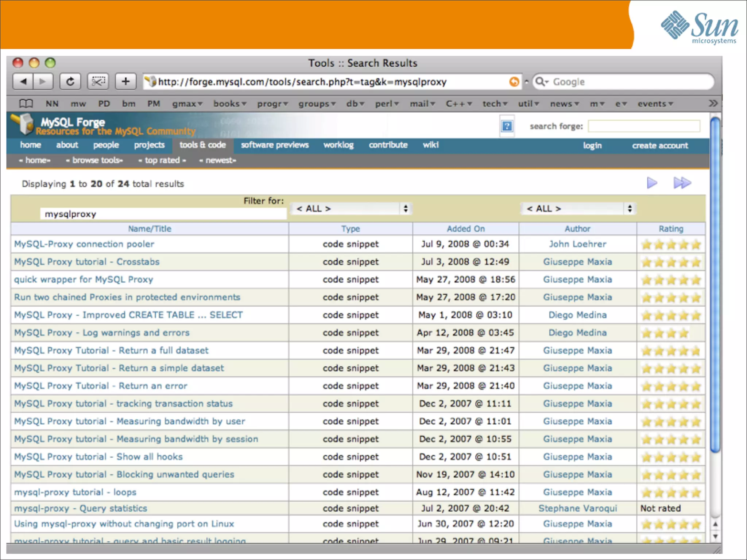747x560 pixels.
Task: Open top rated submenu link
Action: coord(162,160)
